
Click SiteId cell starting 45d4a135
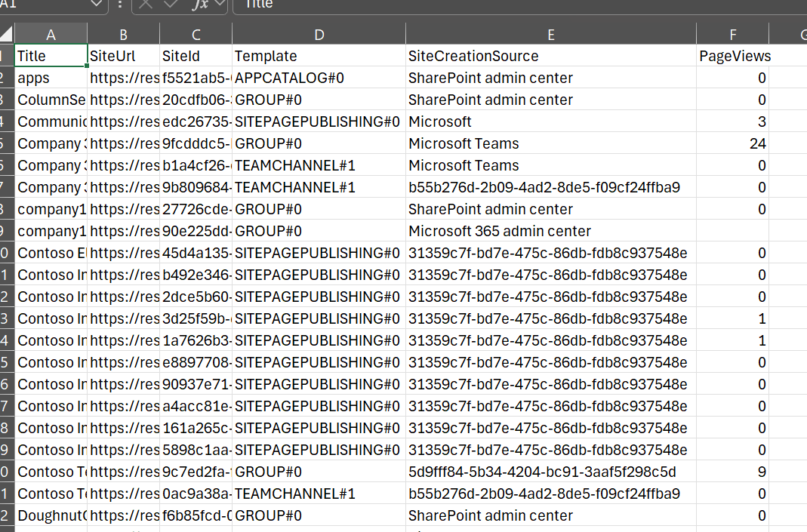tap(196, 253)
